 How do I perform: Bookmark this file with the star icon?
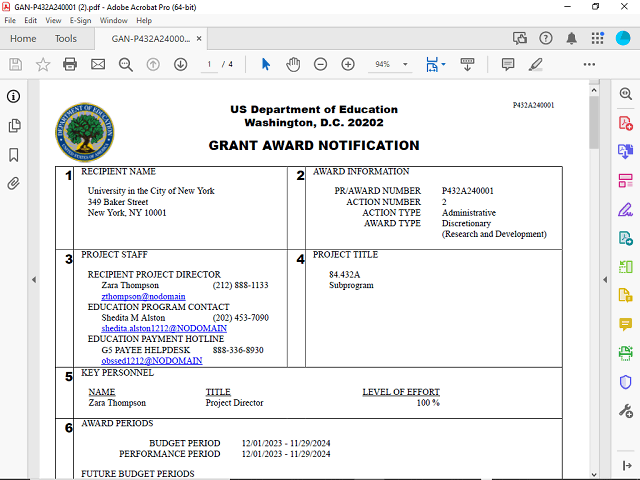43,64
